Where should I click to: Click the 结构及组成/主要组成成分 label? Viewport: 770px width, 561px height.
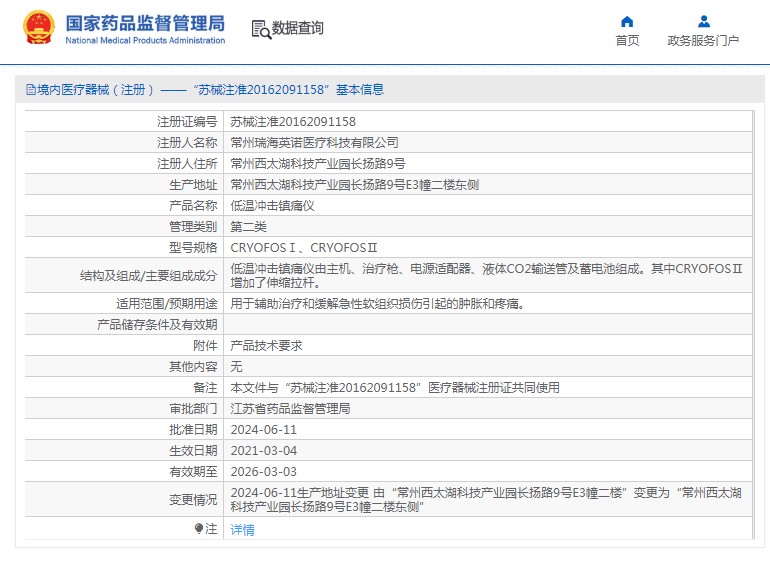tap(148, 276)
